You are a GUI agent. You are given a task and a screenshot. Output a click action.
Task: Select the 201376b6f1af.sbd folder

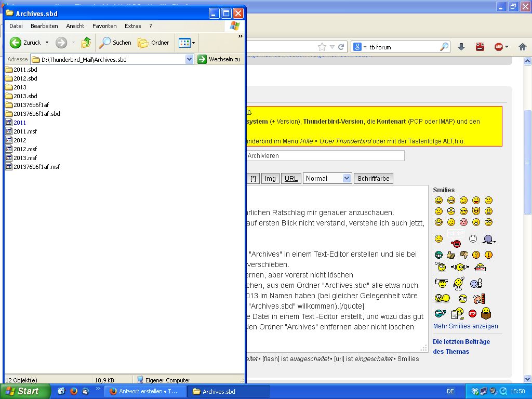point(33,114)
